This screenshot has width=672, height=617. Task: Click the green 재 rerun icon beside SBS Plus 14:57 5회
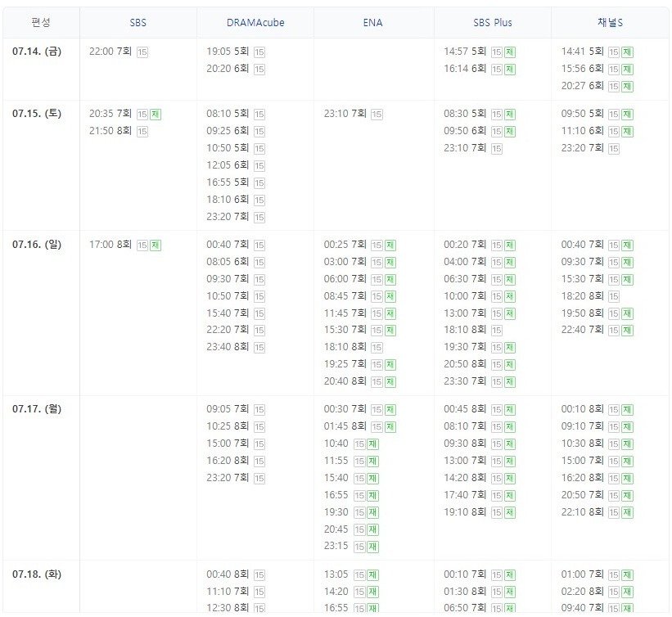click(510, 52)
